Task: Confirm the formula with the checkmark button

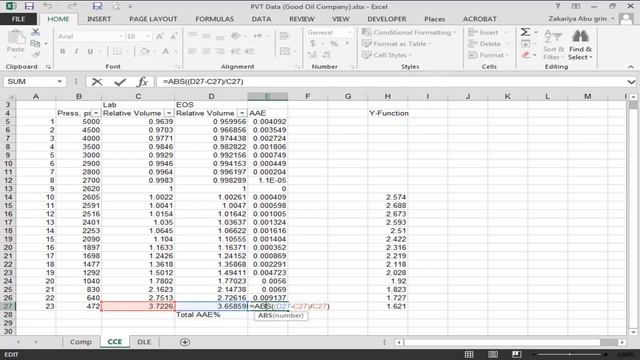Action: coord(120,82)
